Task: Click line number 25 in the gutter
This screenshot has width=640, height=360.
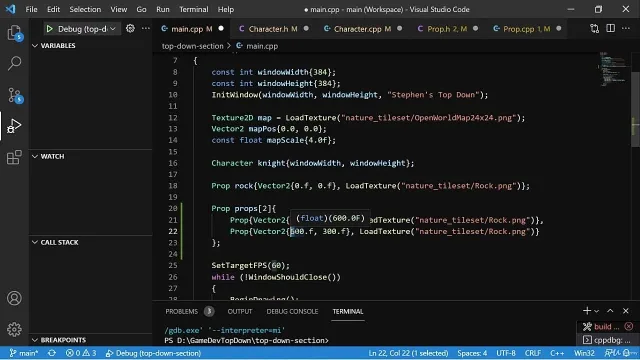Action: pos(173,265)
